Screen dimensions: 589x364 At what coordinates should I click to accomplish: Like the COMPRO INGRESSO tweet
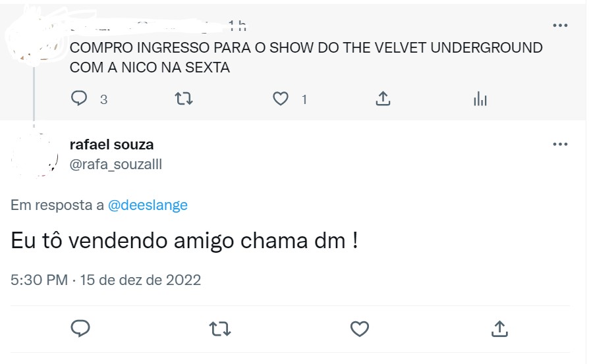[x=281, y=99]
